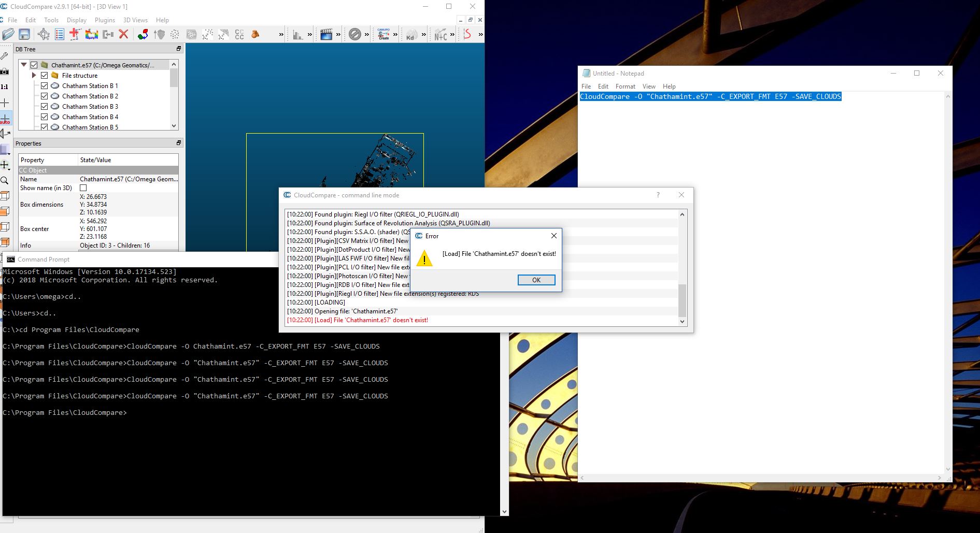Click the 1:1 zoom icon

point(4,87)
